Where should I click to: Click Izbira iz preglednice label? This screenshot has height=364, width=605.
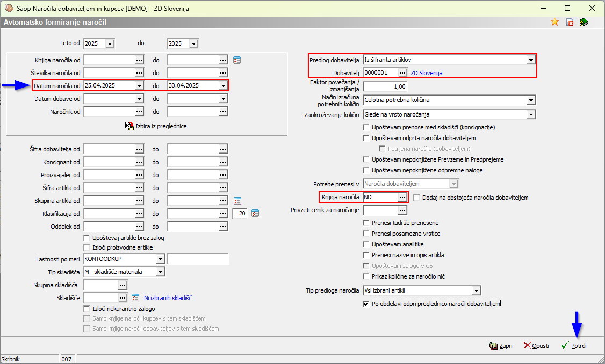coord(161,126)
